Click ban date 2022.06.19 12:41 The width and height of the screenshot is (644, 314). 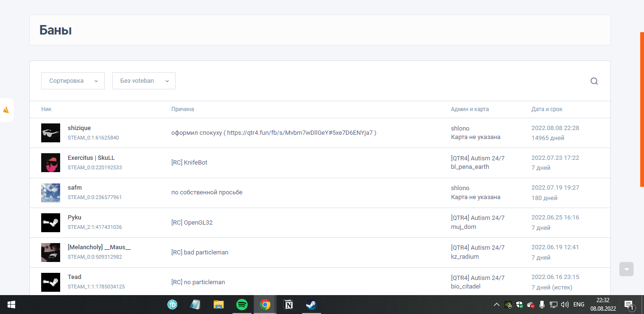[555, 247]
